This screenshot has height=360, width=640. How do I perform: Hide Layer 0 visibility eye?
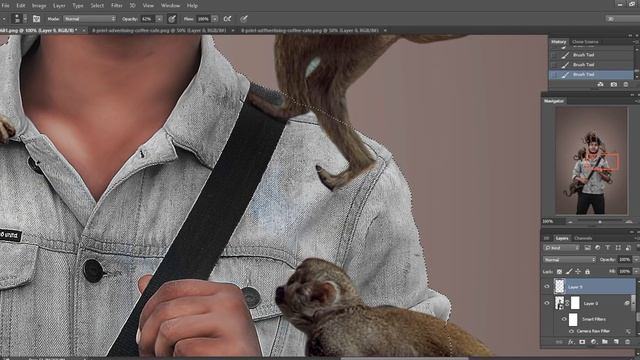547,303
